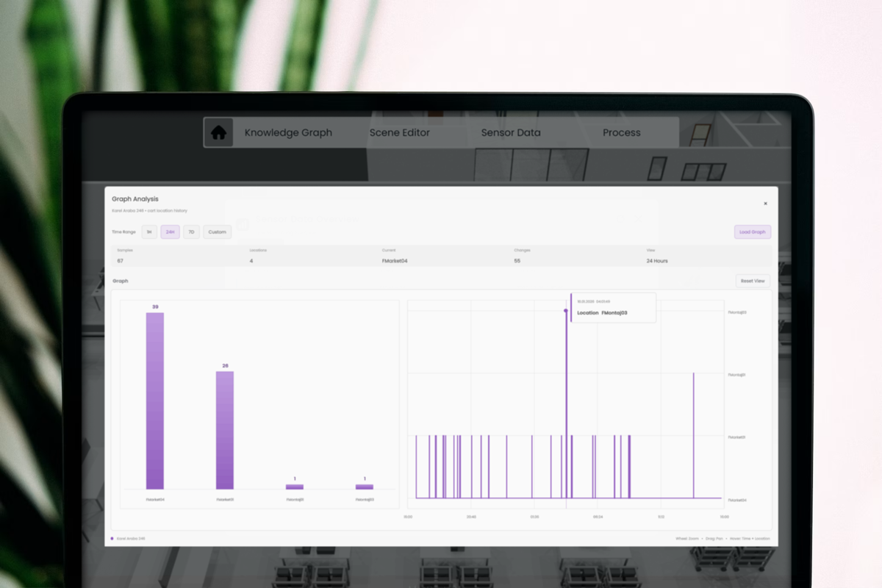This screenshot has height=588, width=882.
Task: Click the Samples value "67"
Action: [121, 261]
